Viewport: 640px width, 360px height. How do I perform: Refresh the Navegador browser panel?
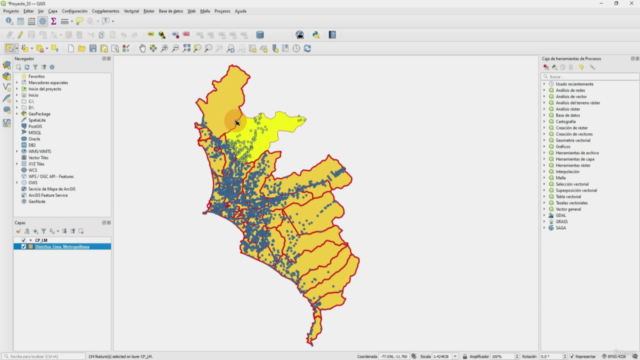pos(27,67)
